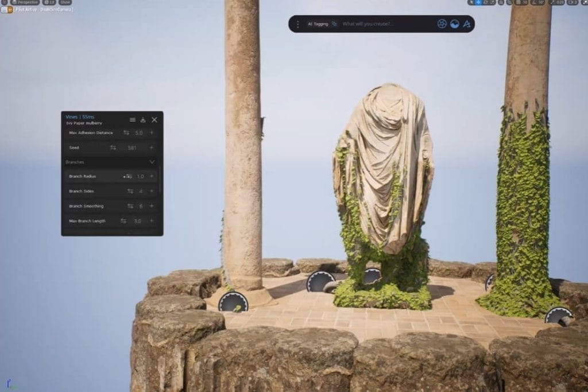Click the circular handle at left column base
Viewport: 588px width, 392px height.
tap(233, 301)
